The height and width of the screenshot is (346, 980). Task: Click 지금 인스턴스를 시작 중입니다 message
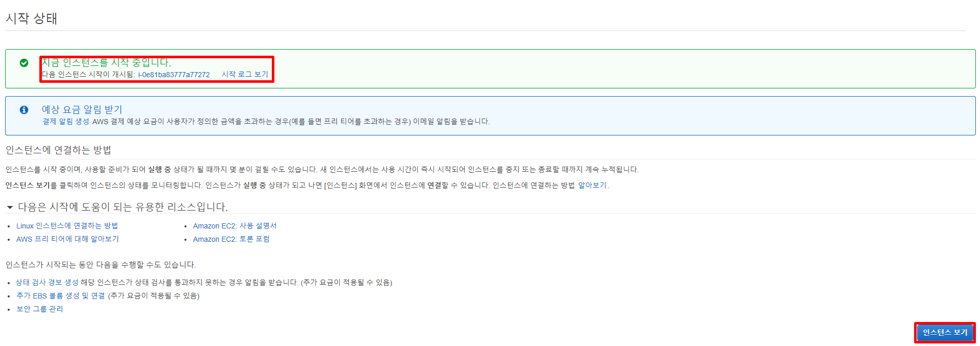pyautogui.click(x=106, y=62)
